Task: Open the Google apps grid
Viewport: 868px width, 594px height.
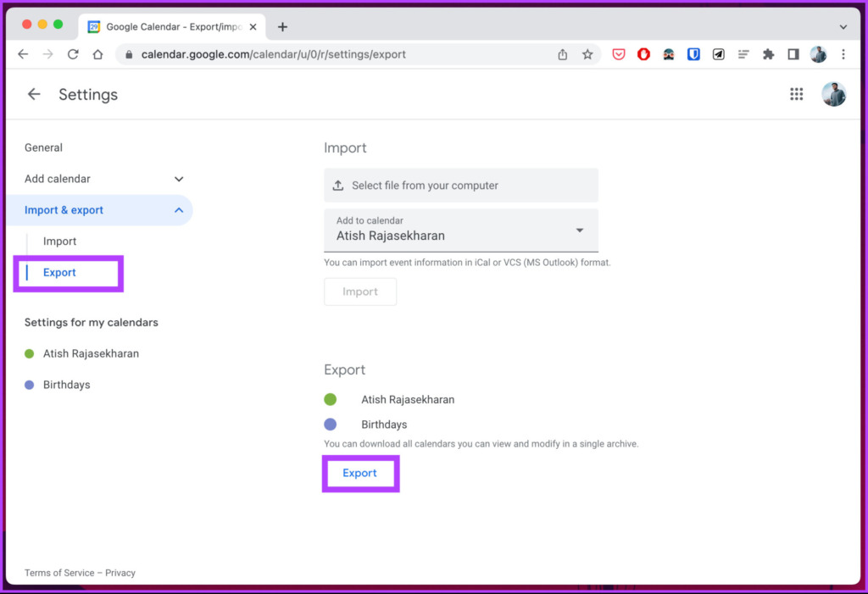Action: coord(796,94)
